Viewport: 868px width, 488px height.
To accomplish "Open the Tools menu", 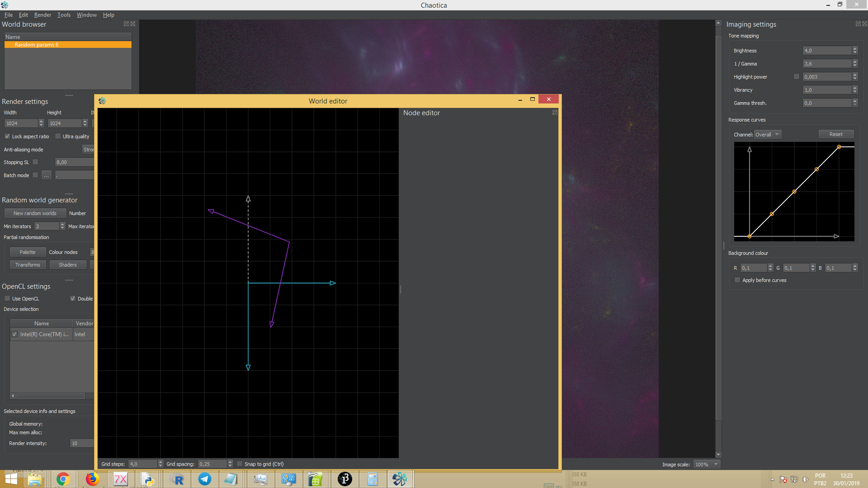I will tap(64, 14).
